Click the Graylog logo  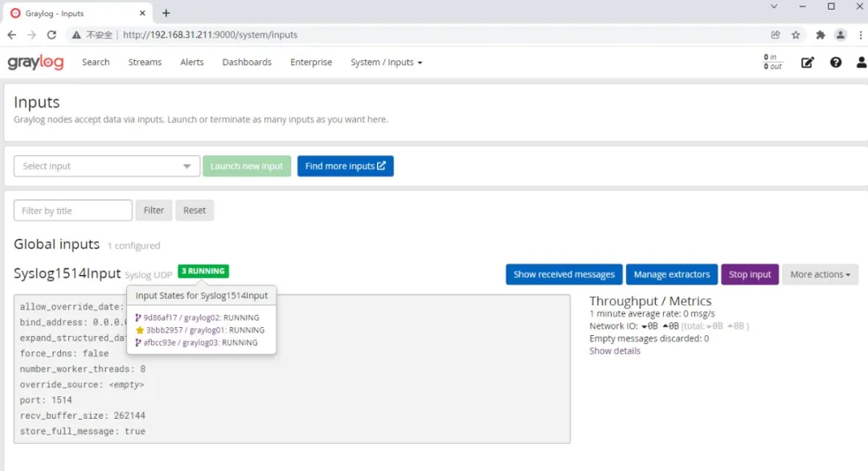(x=36, y=62)
